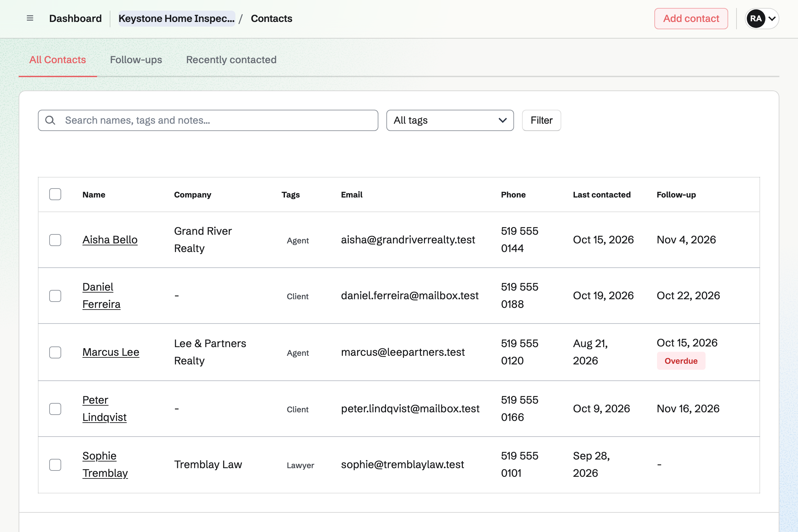Check the box for Daniel Ferreira
Viewport: 798px width, 532px height.
tap(55, 296)
